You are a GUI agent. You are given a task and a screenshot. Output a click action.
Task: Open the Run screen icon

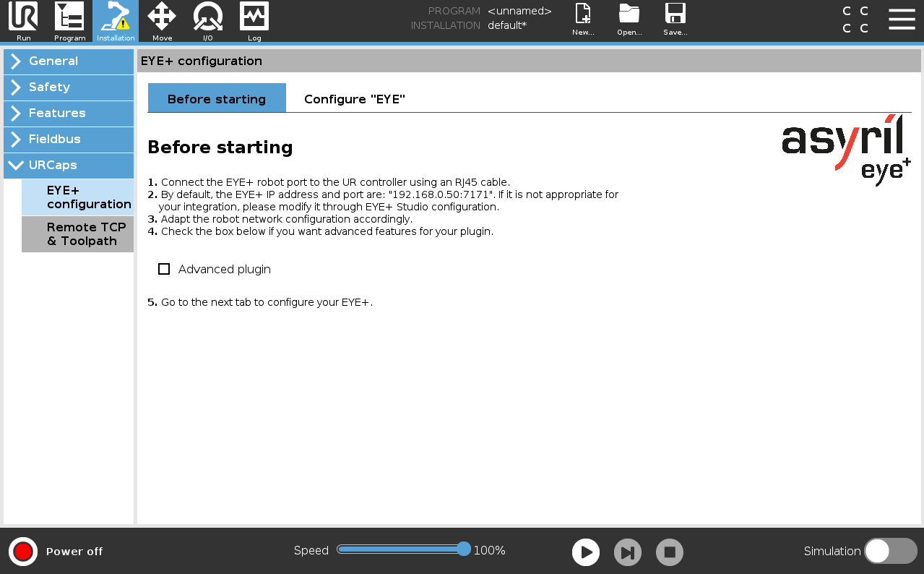point(23,21)
